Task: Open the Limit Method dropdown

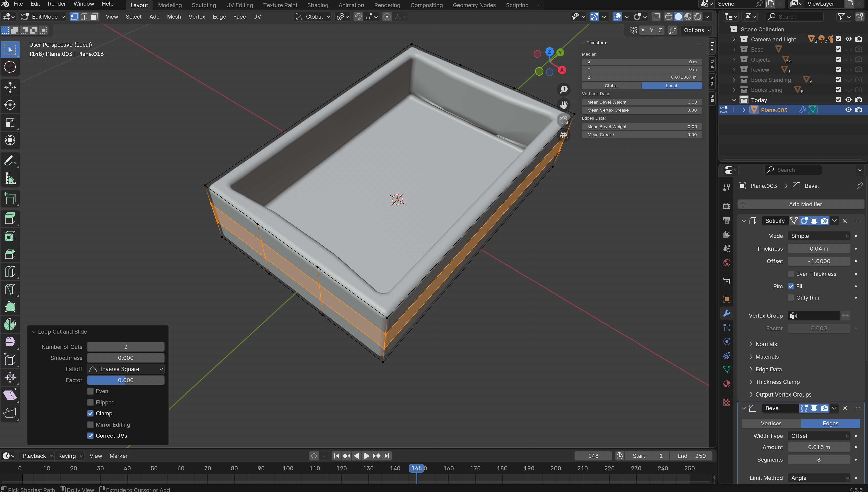Action: coord(819,478)
